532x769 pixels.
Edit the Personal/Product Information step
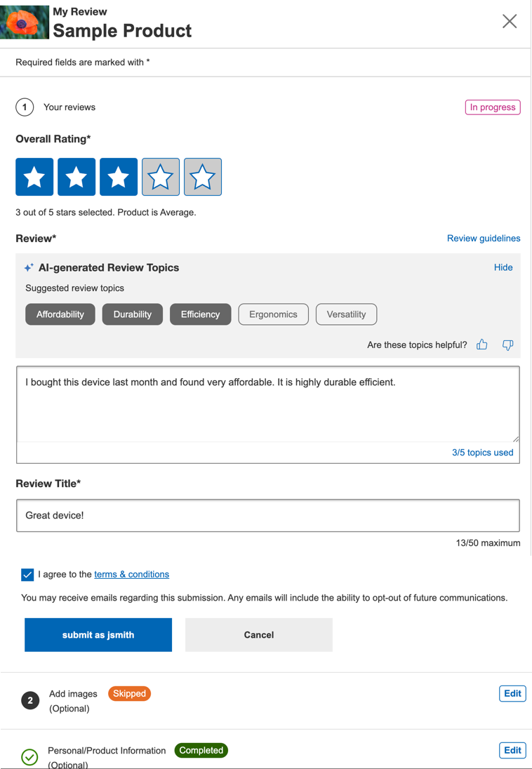[512, 750]
